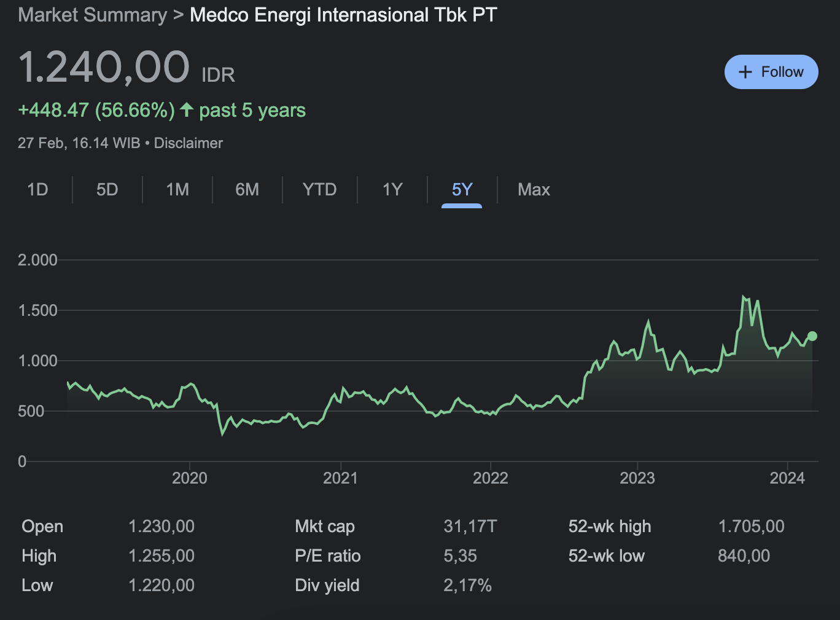The width and height of the screenshot is (840, 620).
Task: Select the 1D time range tab
Action: click(37, 189)
